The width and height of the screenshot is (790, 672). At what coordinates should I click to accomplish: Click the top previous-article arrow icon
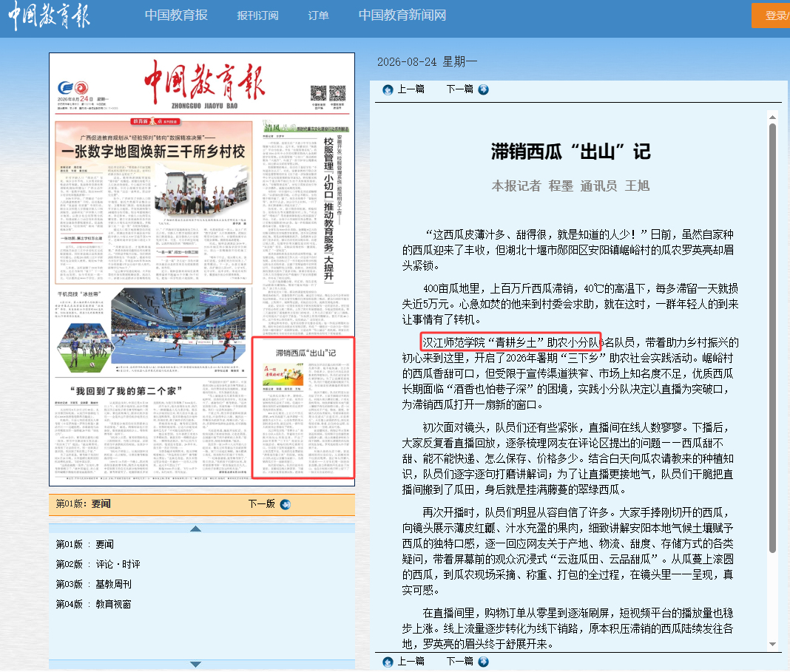click(x=388, y=90)
